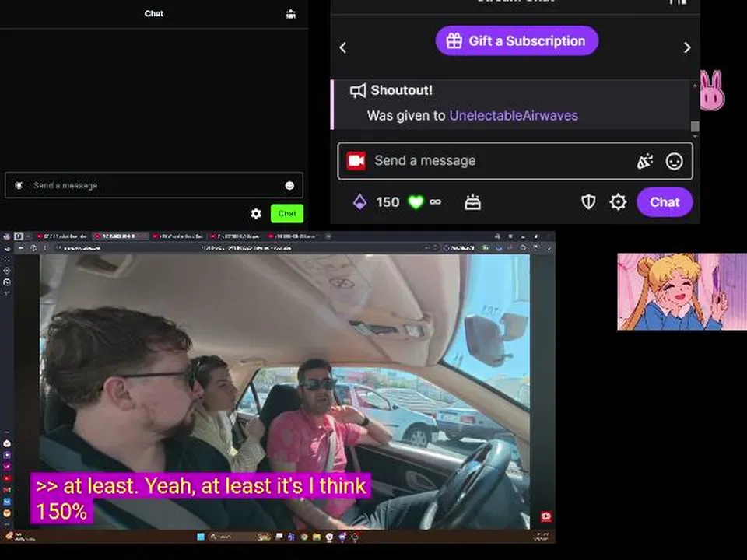Click the taskbar clock
This screenshot has width=747, height=560.
pyautogui.click(x=542, y=537)
